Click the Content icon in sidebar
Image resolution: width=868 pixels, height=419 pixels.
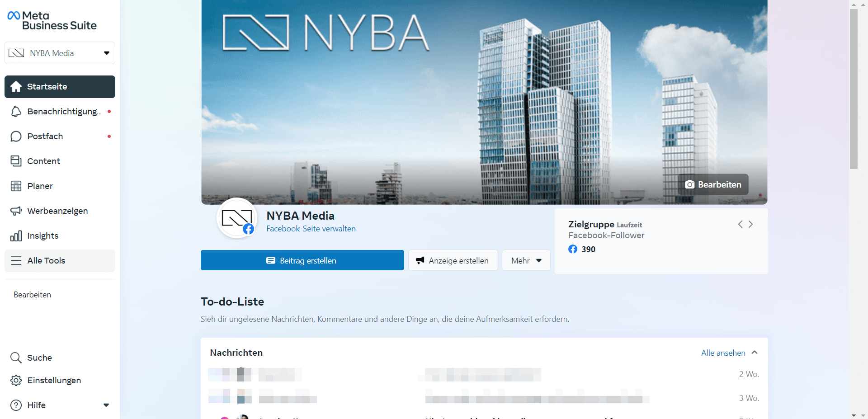coord(16,161)
